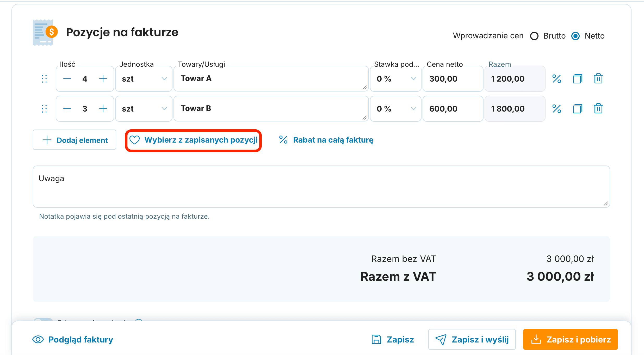Focus the Towar B name field
Image resolution: width=644 pixels, height=355 pixels.
pos(271,109)
